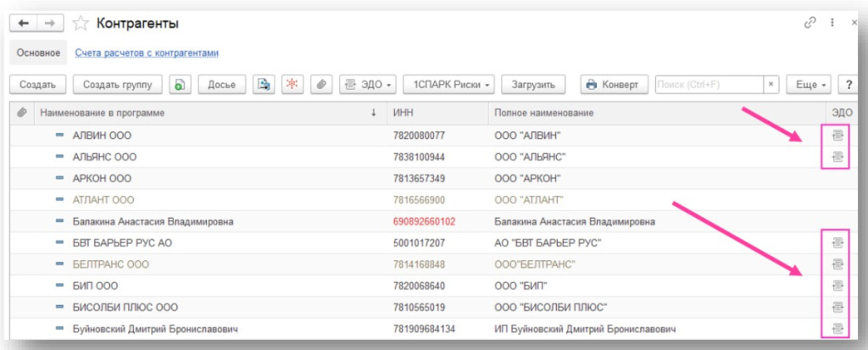Focus the Поиск search field

(709, 85)
